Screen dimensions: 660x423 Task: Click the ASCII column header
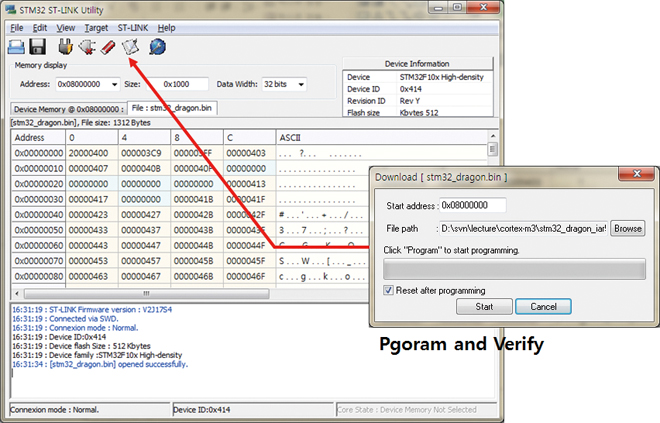(382, 138)
